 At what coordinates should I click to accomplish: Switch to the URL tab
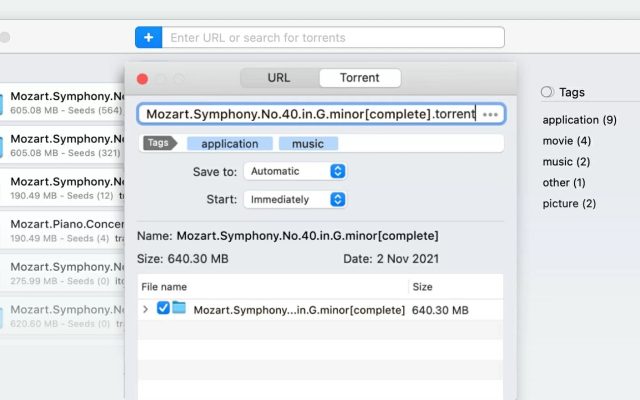click(x=279, y=78)
